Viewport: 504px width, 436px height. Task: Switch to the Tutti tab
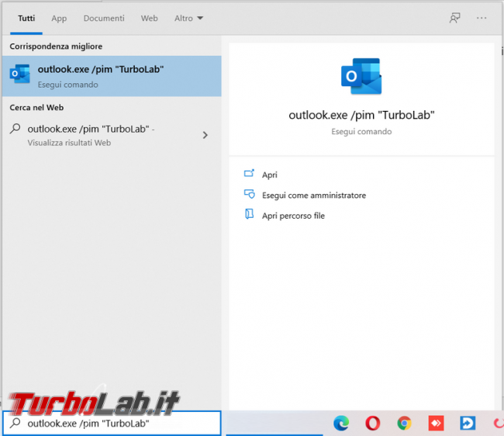click(26, 19)
